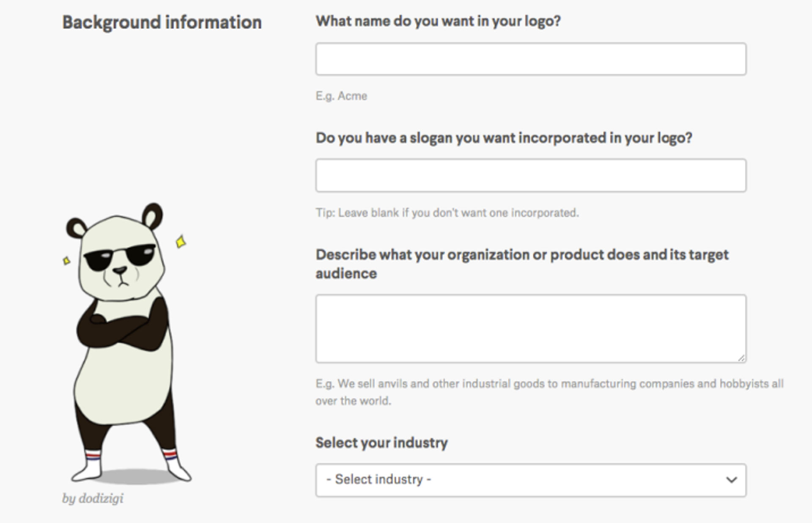Click the "Background information" heading
The width and height of the screenshot is (812, 523).
tap(162, 22)
